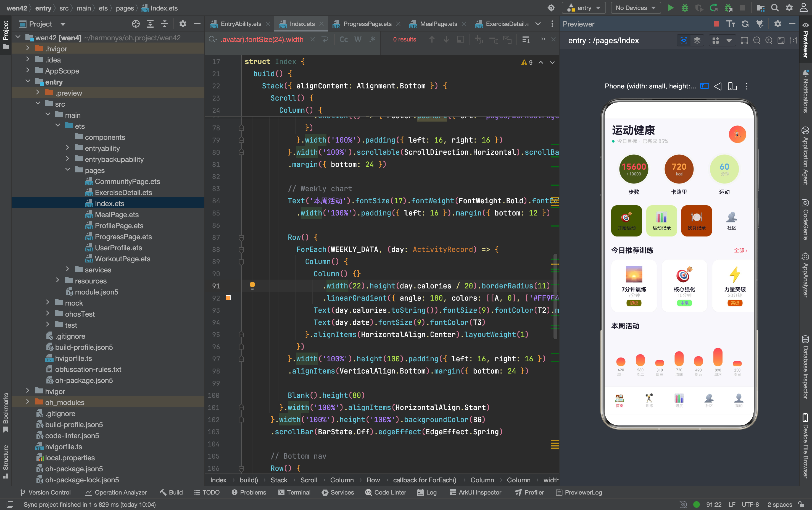
Task: Enable inspector eye mode in Previewer
Action: pos(684,41)
